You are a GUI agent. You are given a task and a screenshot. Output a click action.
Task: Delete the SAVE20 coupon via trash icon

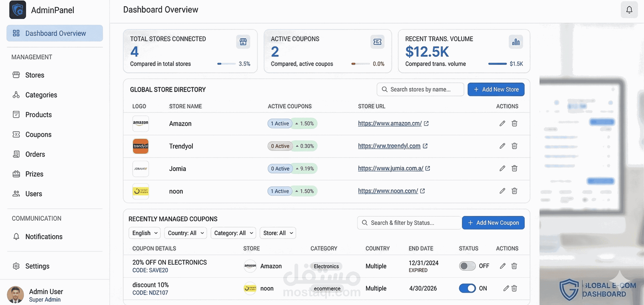click(x=514, y=266)
